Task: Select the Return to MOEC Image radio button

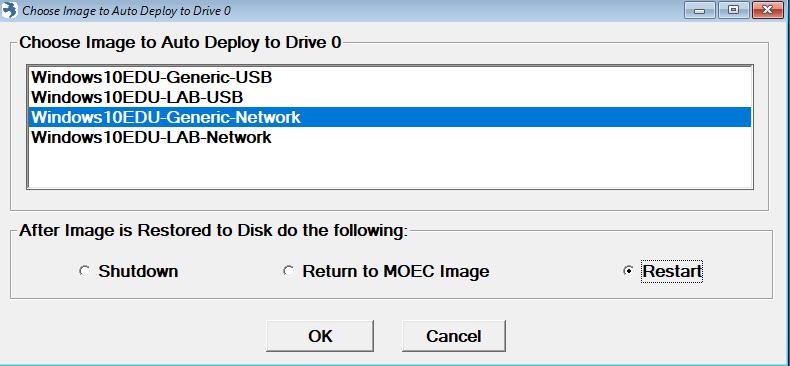Action: coord(288,271)
